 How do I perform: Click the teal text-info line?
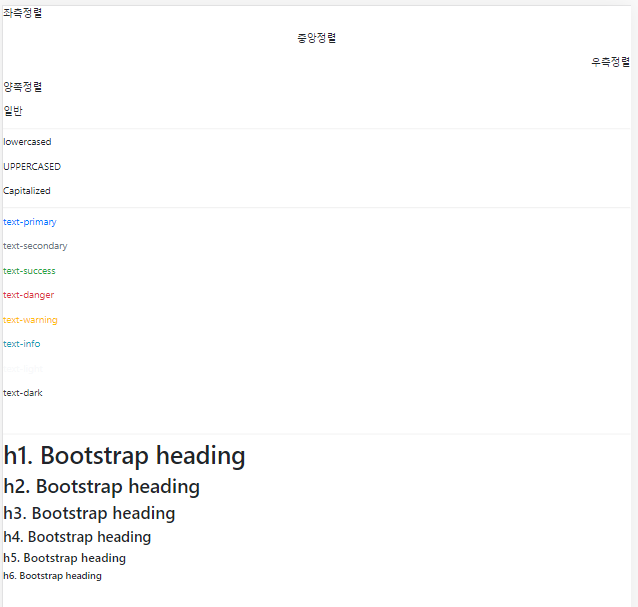click(22, 344)
